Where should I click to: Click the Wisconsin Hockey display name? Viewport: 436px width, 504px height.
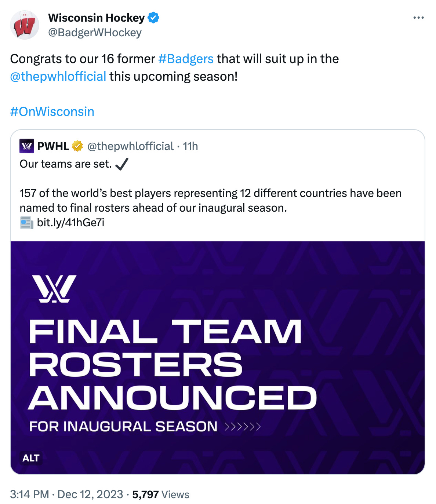tap(97, 18)
